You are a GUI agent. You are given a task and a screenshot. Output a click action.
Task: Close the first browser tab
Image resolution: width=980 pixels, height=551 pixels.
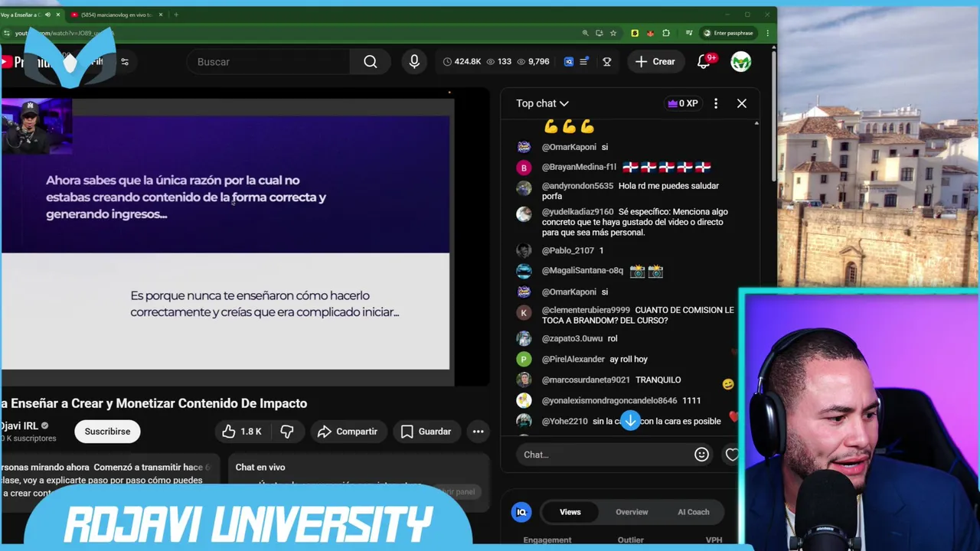point(57,15)
